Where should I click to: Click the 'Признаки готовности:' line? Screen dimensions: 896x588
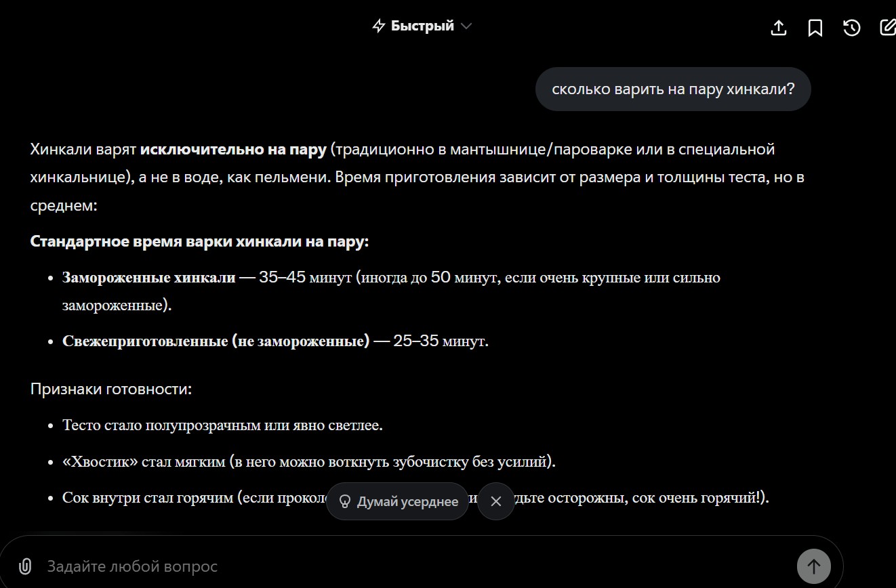point(111,390)
